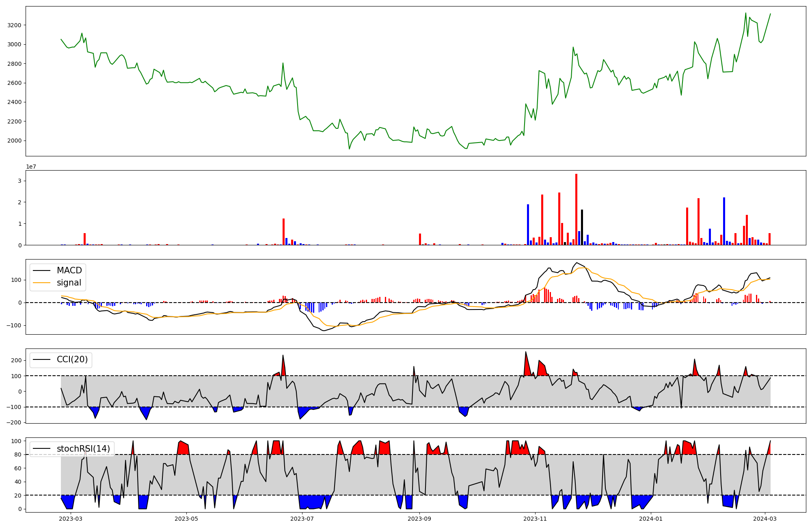The height and width of the screenshot is (528, 812).
Task: Click the 2023-03 x-axis date label
Action: pyautogui.click(x=71, y=519)
